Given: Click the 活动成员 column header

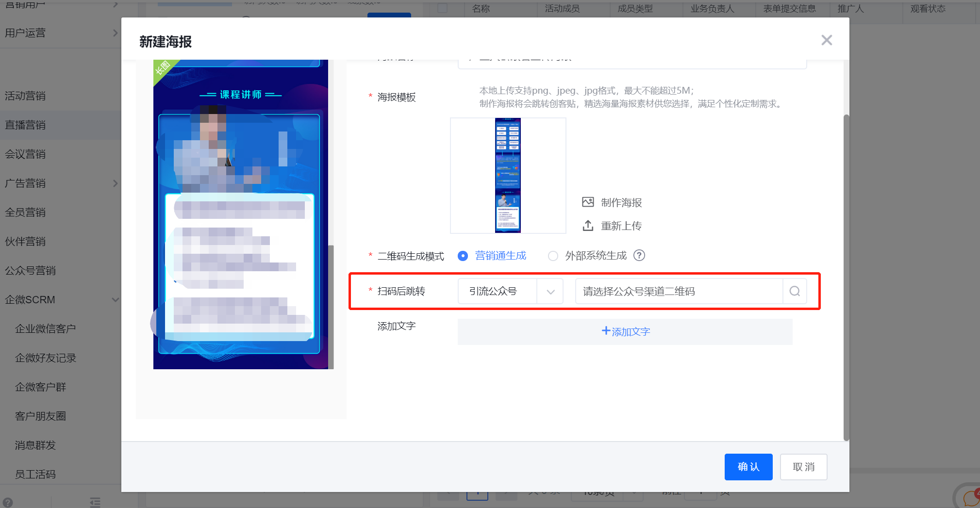Looking at the screenshot, I should 562,8.
